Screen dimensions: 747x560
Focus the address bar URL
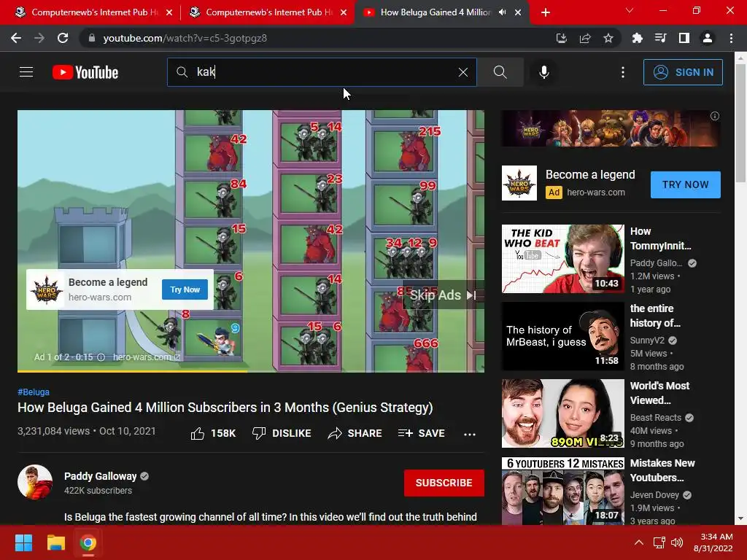[x=185, y=38]
